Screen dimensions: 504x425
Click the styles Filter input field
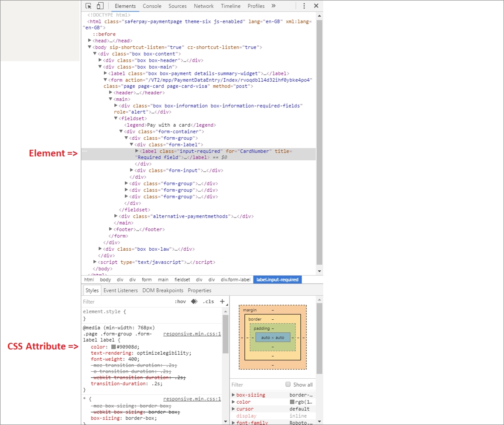click(x=127, y=302)
